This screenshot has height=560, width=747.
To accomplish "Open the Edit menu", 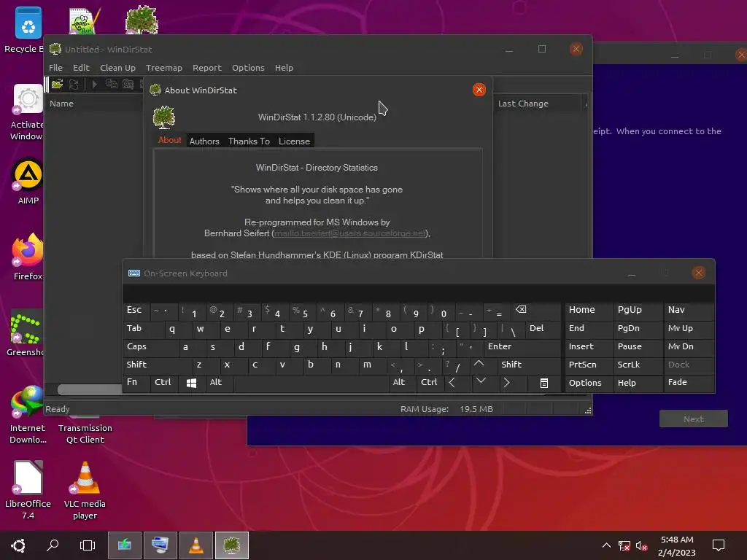I will tap(81, 68).
